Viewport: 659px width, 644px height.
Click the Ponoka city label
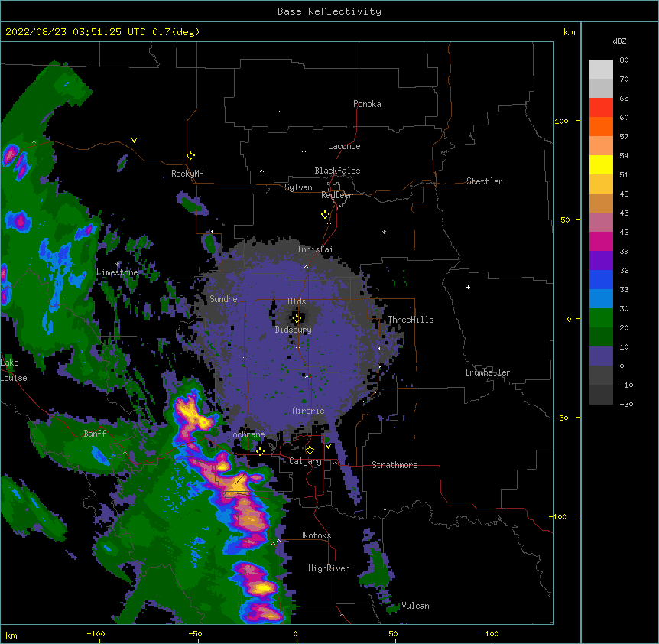pyautogui.click(x=367, y=104)
